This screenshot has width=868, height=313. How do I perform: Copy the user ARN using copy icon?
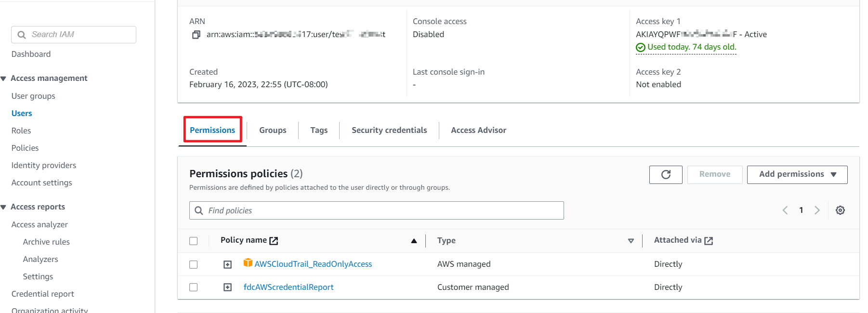[x=196, y=35]
